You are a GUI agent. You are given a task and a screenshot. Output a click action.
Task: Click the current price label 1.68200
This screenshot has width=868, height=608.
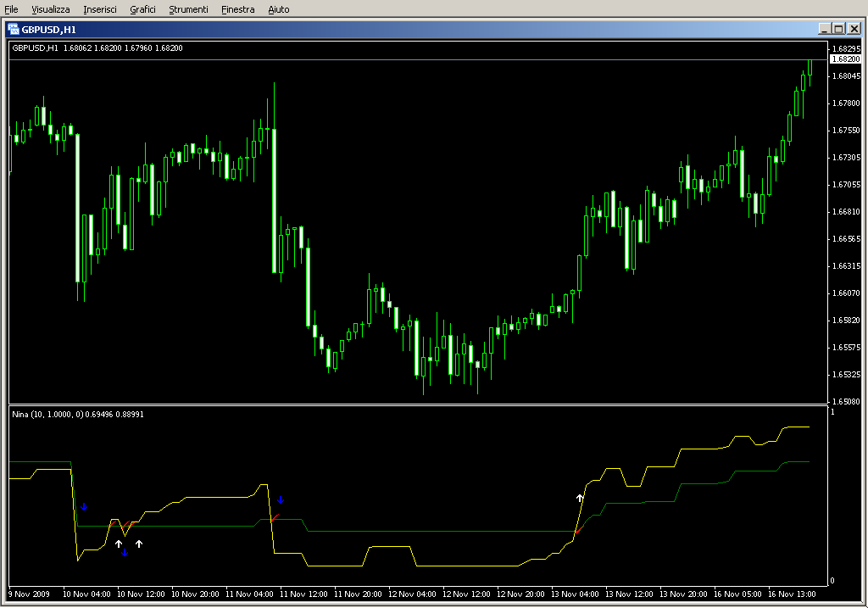(846, 59)
